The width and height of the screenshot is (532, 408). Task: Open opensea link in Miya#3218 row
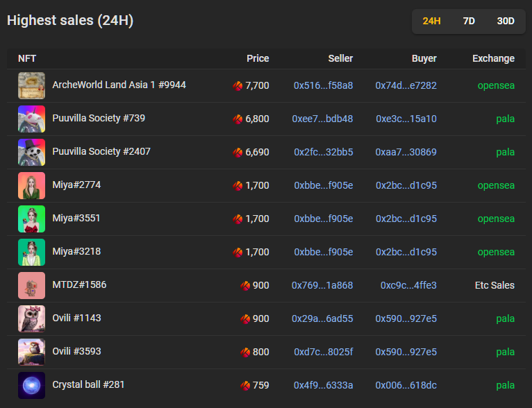click(x=496, y=252)
